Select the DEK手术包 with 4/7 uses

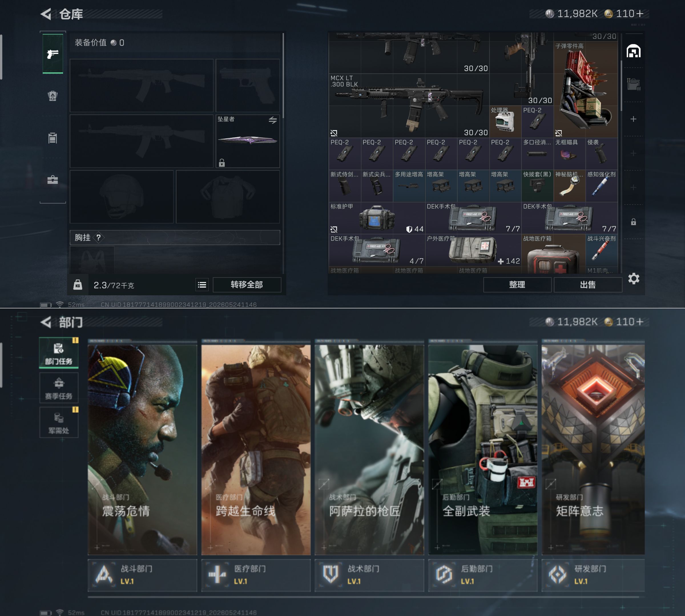377,250
